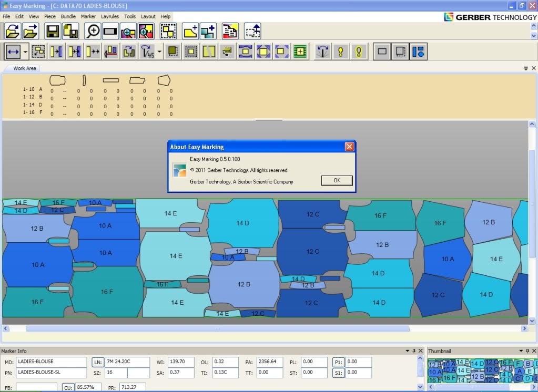Select the zoom magnifier tool
Viewport: 538px width, 392px height.
[x=93, y=31]
